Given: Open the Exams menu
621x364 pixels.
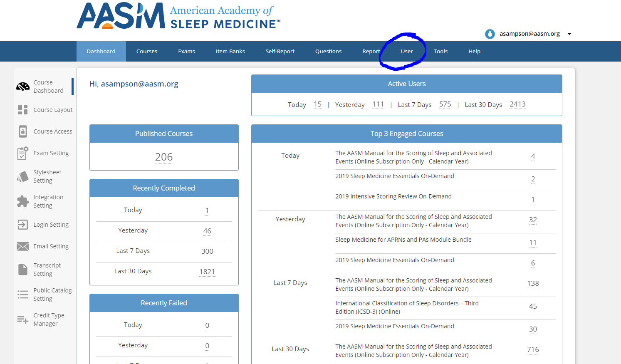Looking at the screenshot, I should click(187, 52).
